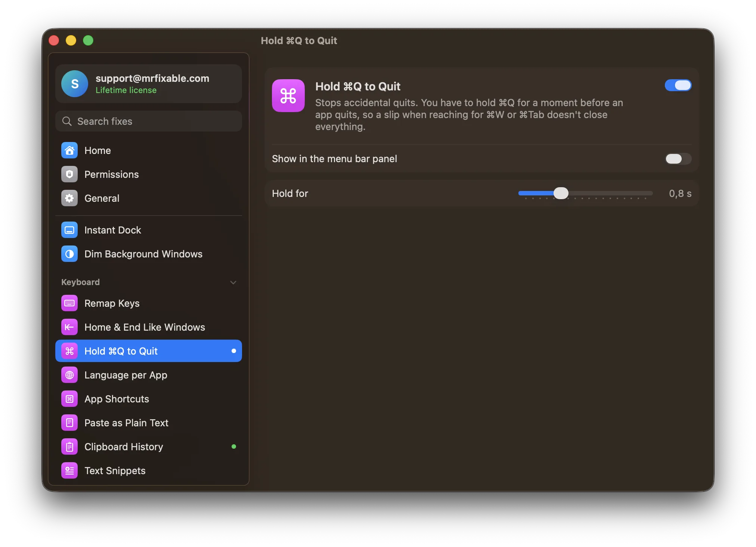
Task: Click the Clipboard History icon
Action: coord(69,447)
